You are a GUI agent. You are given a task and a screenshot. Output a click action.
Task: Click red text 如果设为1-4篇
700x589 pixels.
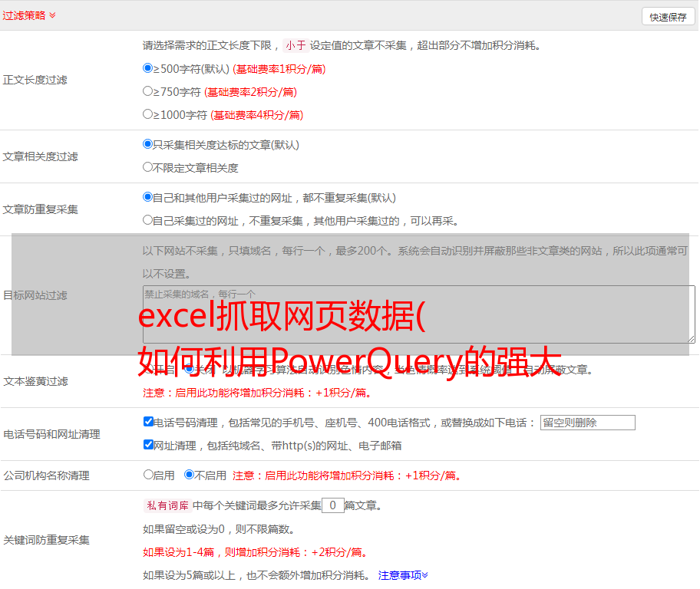179,552
